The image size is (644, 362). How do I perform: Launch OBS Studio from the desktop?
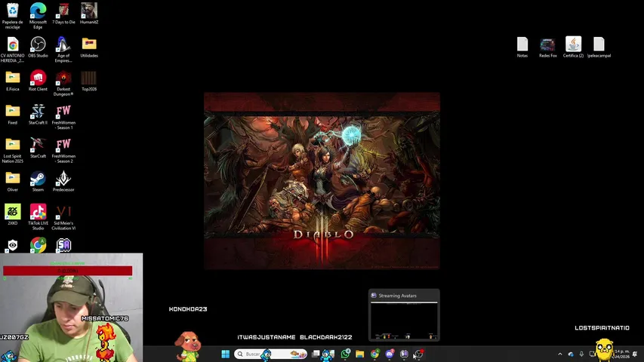pyautogui.click(x=38, y=48)
